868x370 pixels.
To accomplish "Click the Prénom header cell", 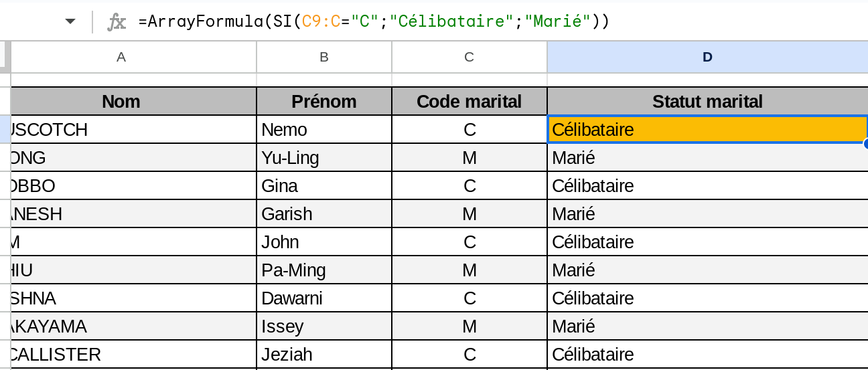I will 324,102.
